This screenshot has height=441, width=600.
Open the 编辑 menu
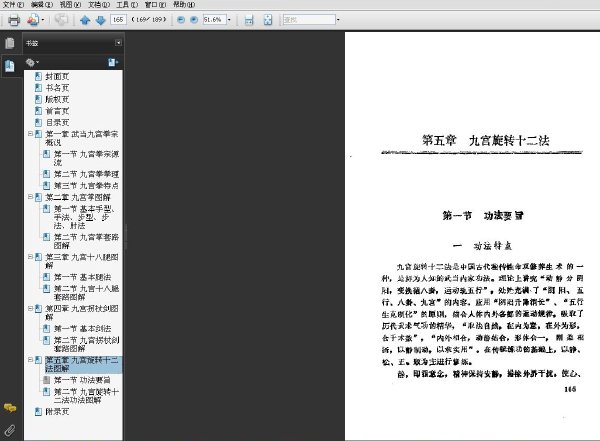[42, 5]
